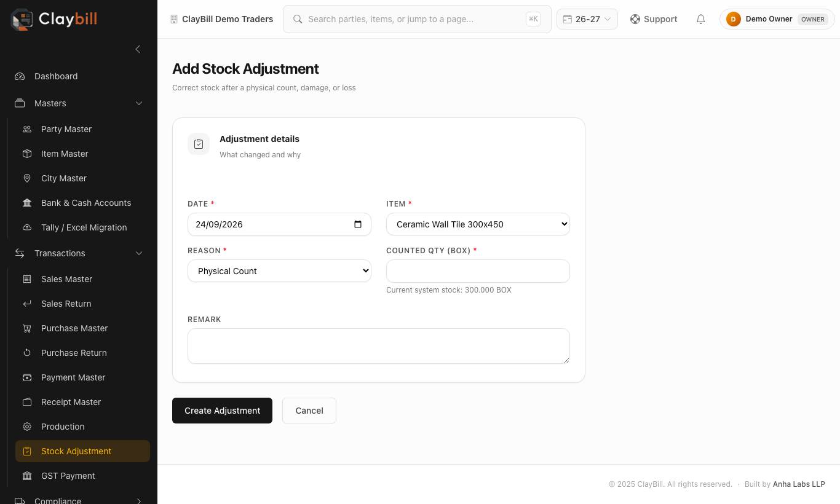
Task: Click the clipboard icon beside Adjustment details
Action: click(x=199, y=144)
